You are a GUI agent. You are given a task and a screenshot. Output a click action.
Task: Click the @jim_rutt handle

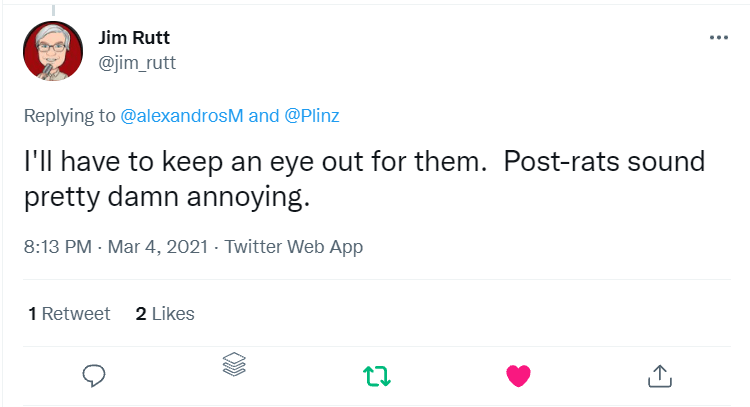138,62
